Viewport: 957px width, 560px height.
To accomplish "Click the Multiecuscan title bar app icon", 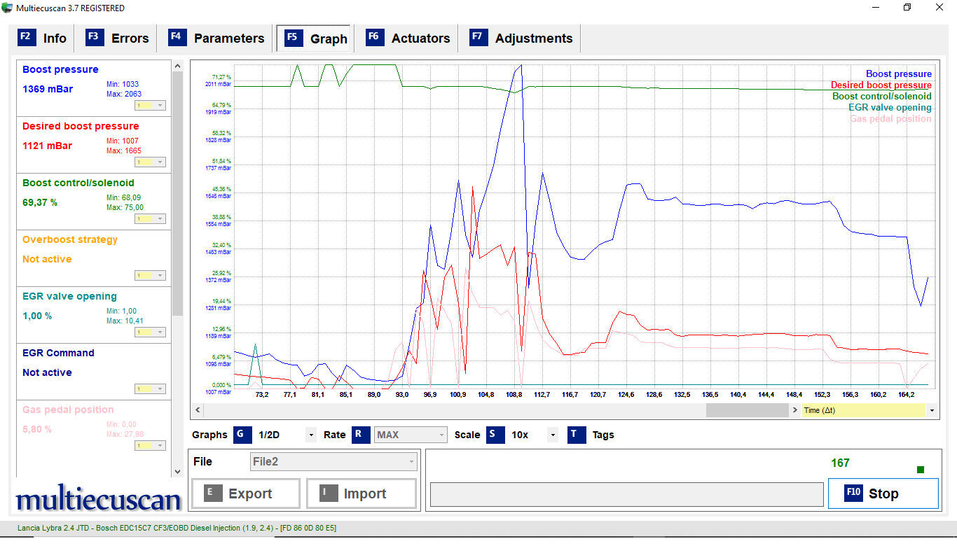I will [7, 8].
